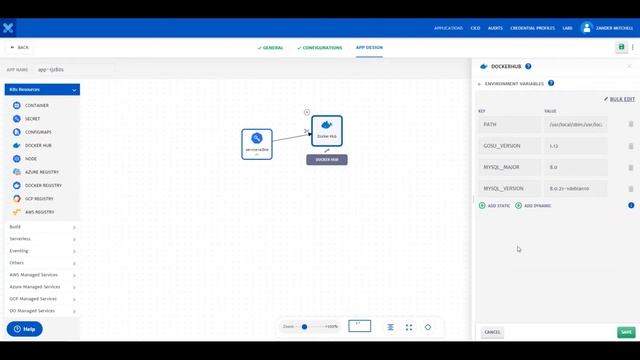The width and height of the screenshot is (640, 360).
Task: Click the PATH value input field
Action: click(576, 124)
